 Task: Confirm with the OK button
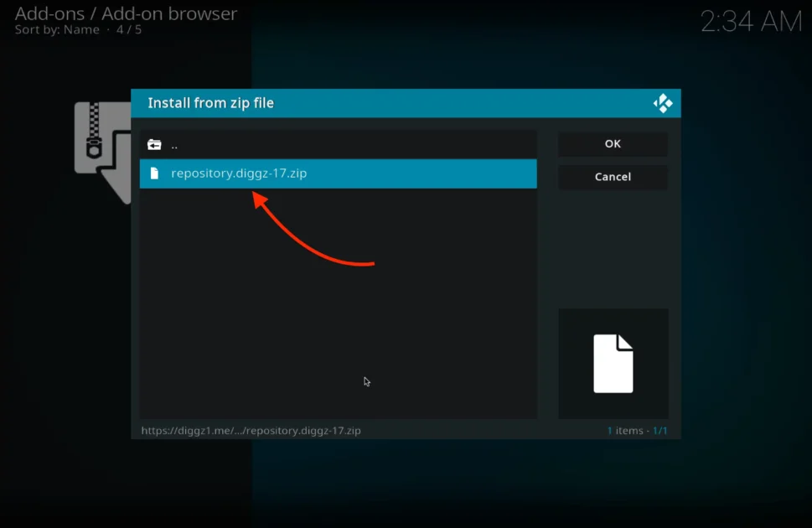613,143
